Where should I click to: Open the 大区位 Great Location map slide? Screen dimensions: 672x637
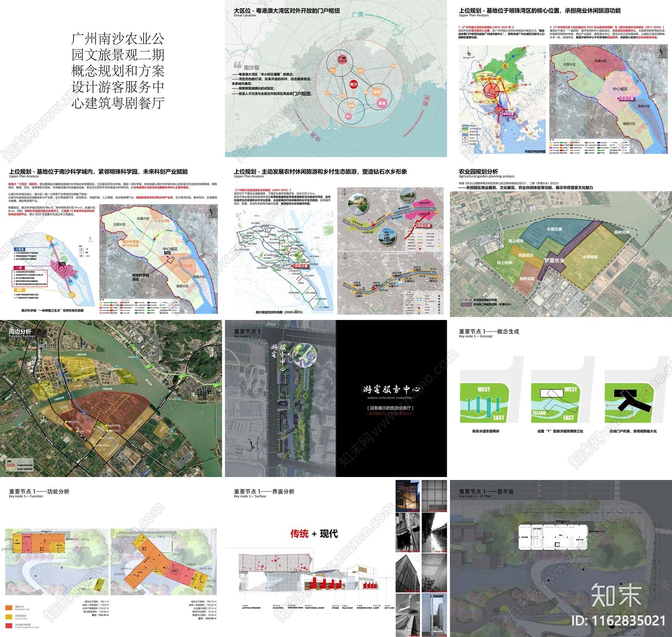point(336,79)
